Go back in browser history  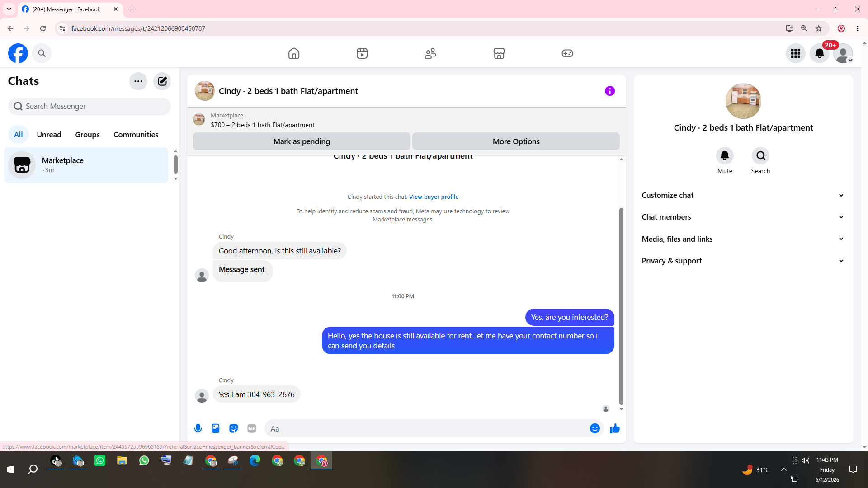coord(10,28)
